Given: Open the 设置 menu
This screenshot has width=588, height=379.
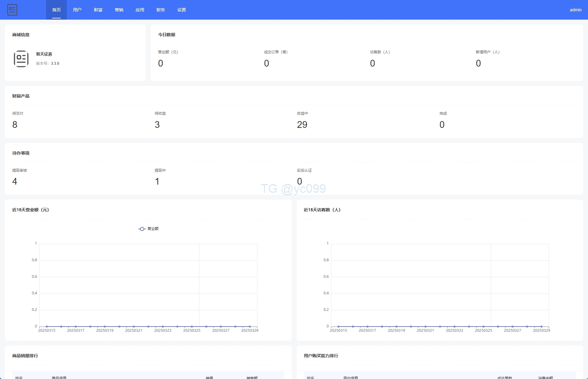Looking at the screenshot, I should point(182,10).
